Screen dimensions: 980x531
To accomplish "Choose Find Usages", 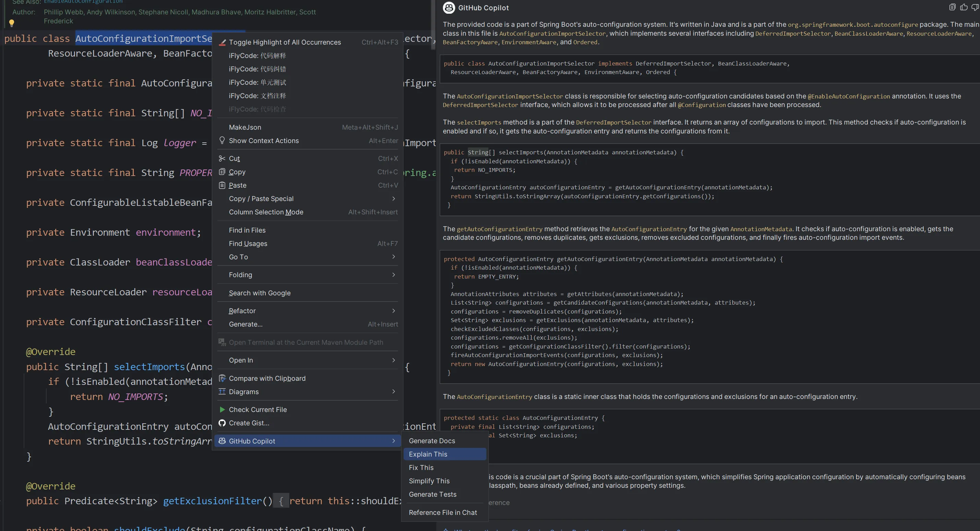I will pyautogui.click(x=308, y=244).
